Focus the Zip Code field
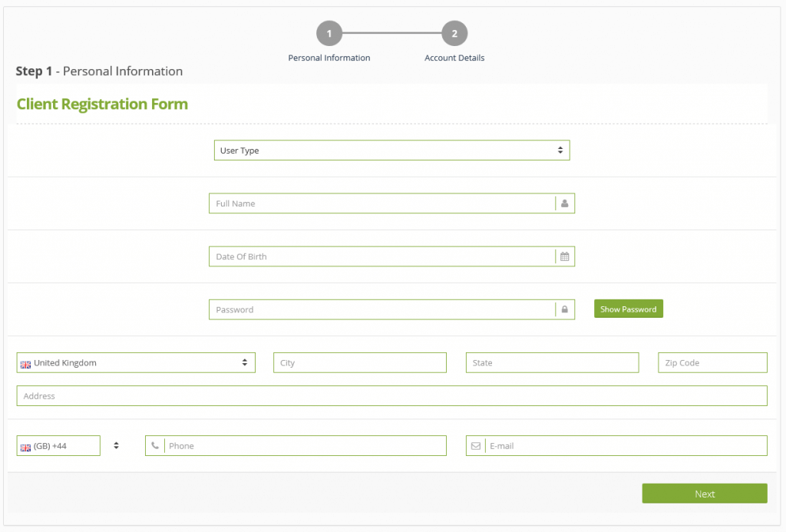This screenshot has width=786, height=532. 712,362
